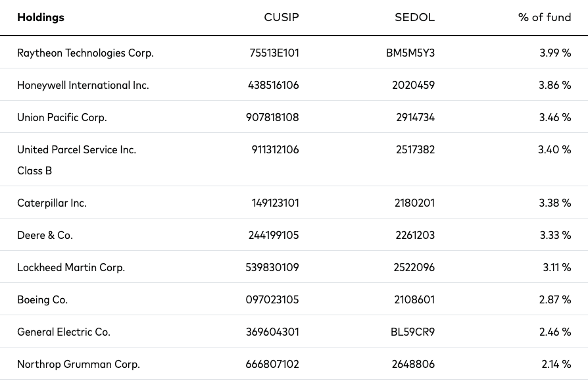Select Honeywell International Inc. holding name
The width and height of the screenshot is (588, 385).
point(83,86)
